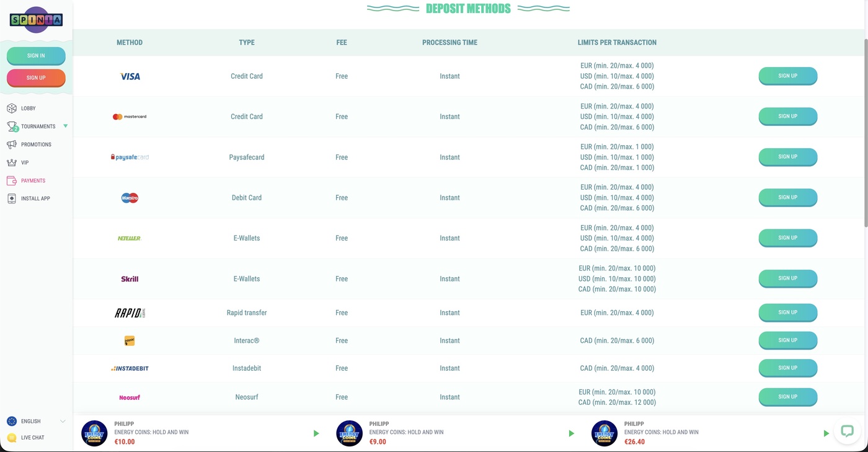Open Energy Coins thumbnail beside €9.00 win

coord(349,433)
